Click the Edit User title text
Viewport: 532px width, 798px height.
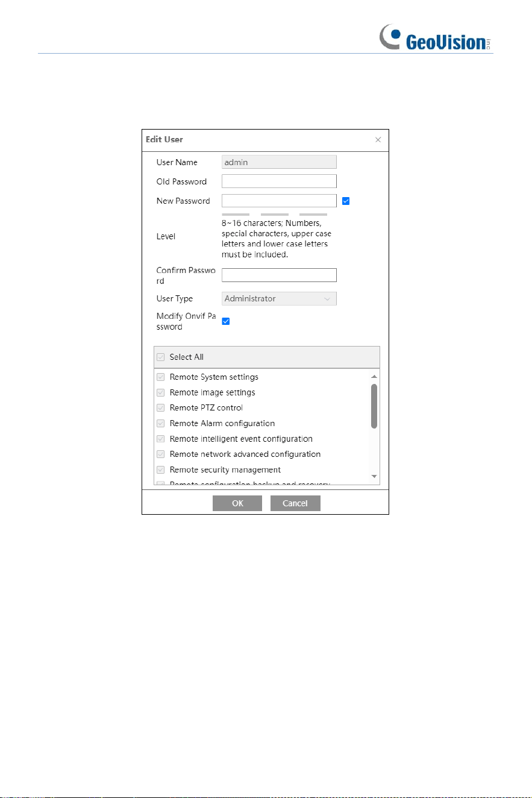[x=164, y=139]
